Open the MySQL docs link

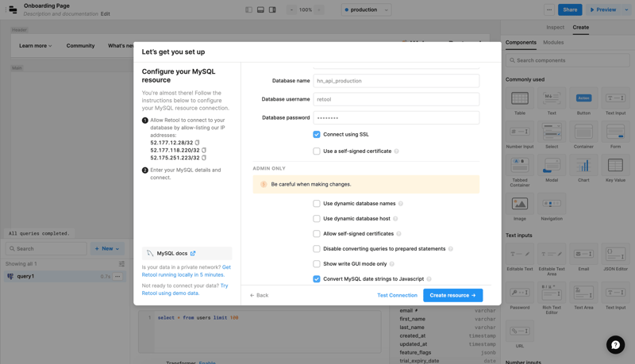tap(187, 253)
